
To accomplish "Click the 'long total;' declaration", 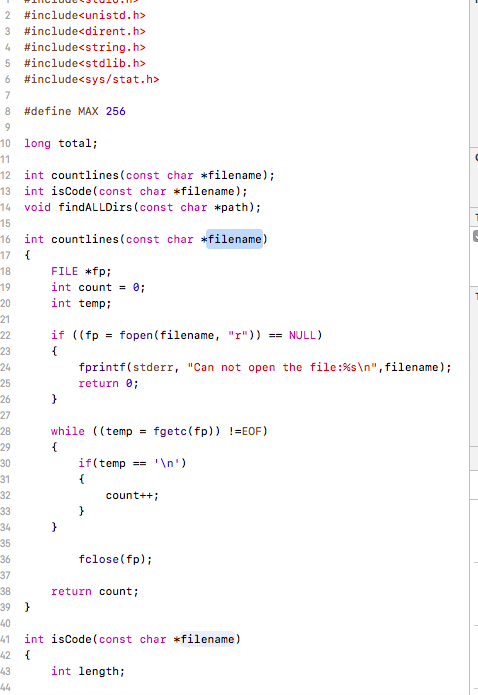I will tap(61, 144).
